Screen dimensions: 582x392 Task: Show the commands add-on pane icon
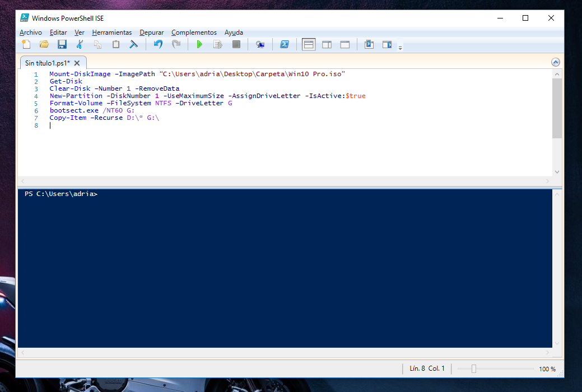point(387,45)
